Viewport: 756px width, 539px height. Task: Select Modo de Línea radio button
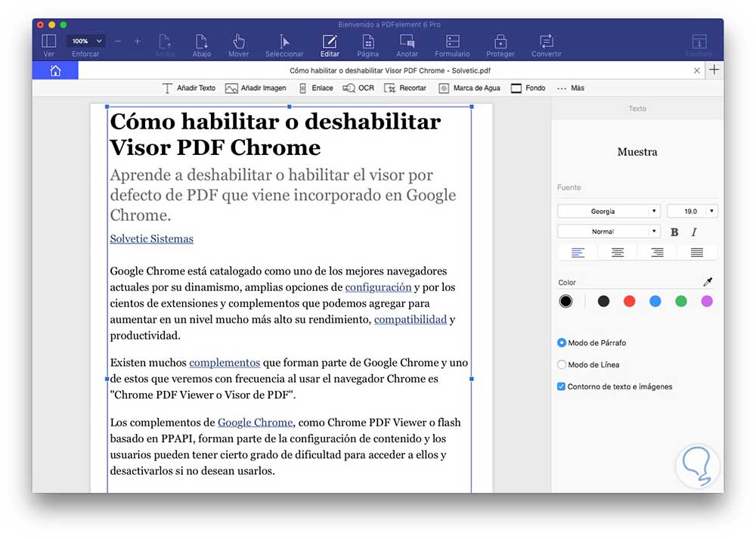tap(561, 364)
